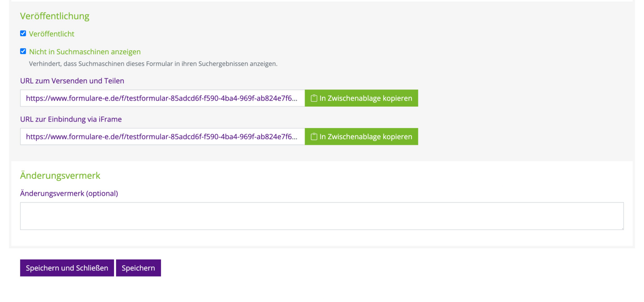Viewport: 644px width, 302px height.
Task: Click the Speichern button
Action: [138, 268]
